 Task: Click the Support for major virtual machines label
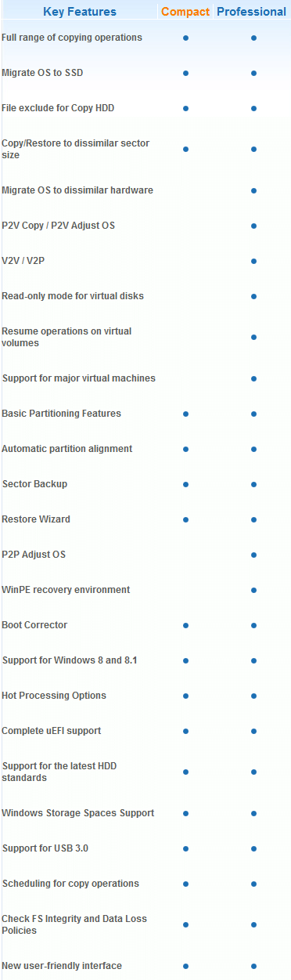(79, 378)
